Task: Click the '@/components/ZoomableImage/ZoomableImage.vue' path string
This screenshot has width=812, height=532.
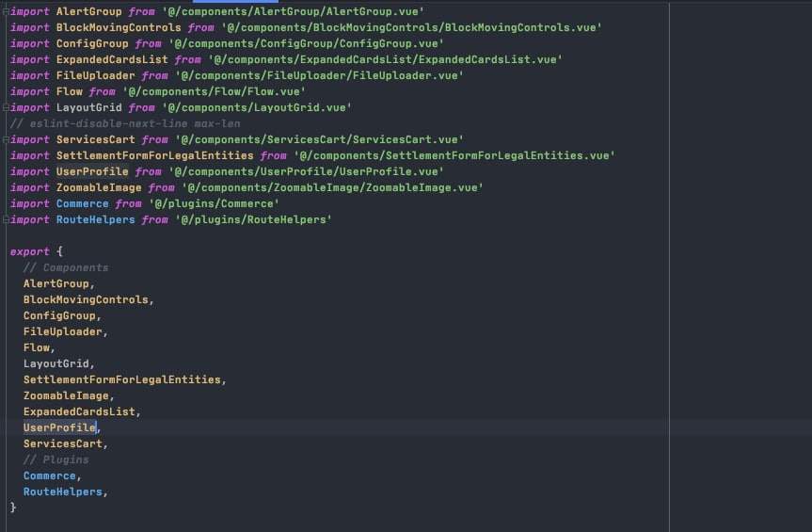Action: 332,188
